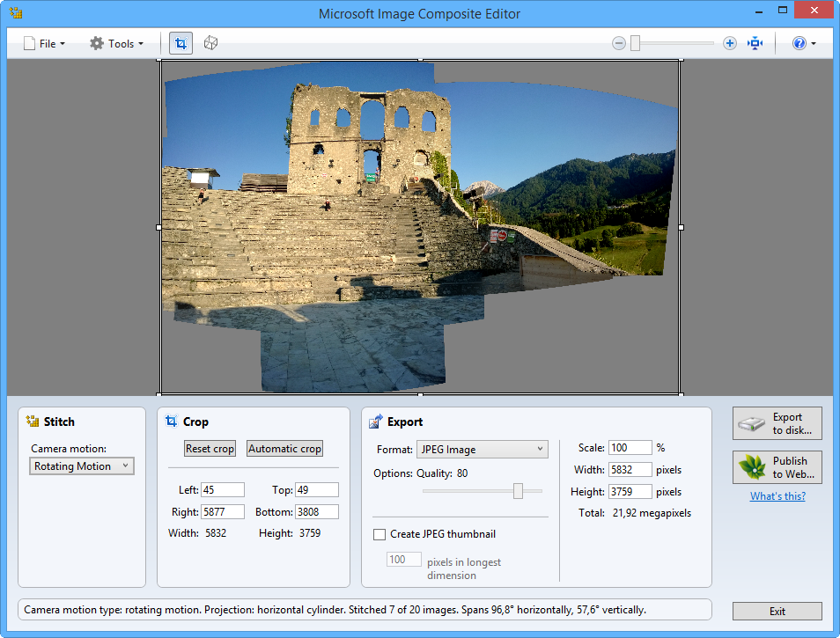Expand the Camera motion dropdown

[82, 466]
